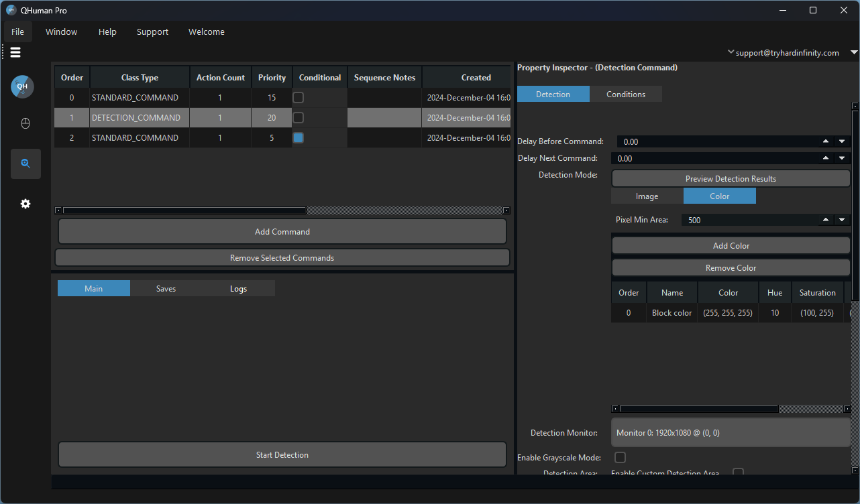Enable Grayscale Mode checkbox

[x=621, y=458]
